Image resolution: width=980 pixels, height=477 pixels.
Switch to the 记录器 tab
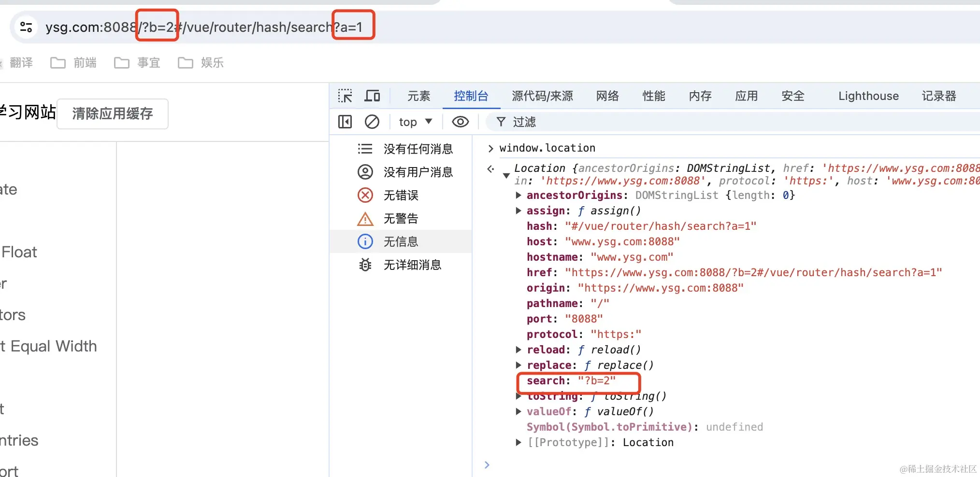point(939,96)
